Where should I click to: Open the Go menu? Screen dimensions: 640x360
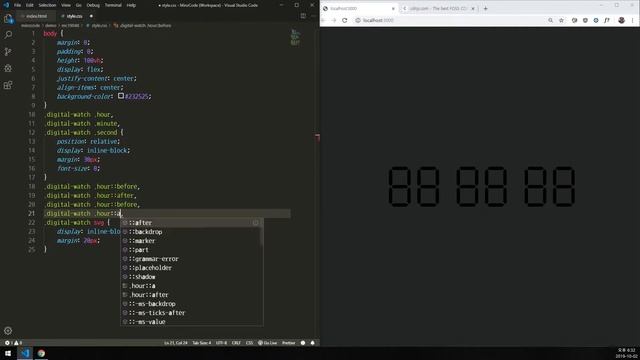point(78,5)
